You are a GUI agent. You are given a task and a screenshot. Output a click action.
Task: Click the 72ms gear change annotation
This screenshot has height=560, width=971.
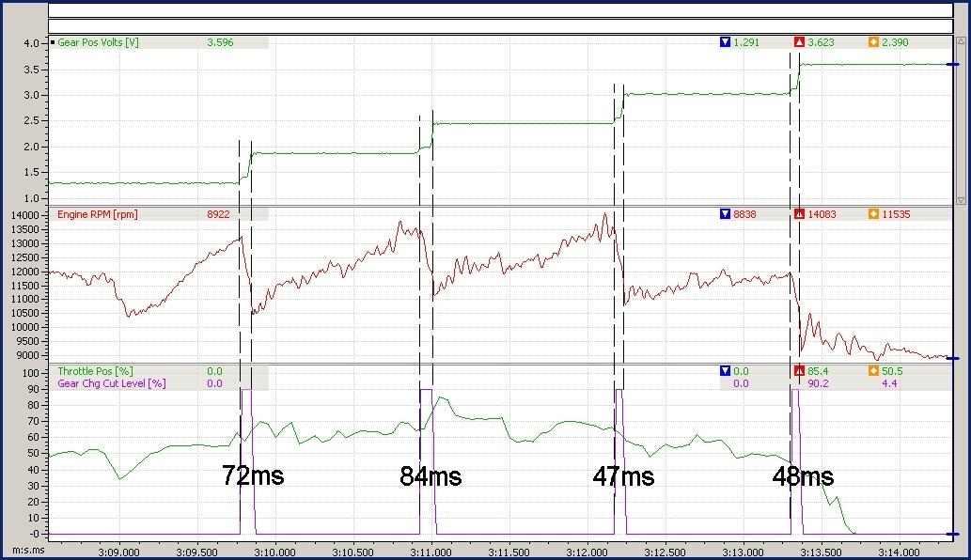[253, 475]
